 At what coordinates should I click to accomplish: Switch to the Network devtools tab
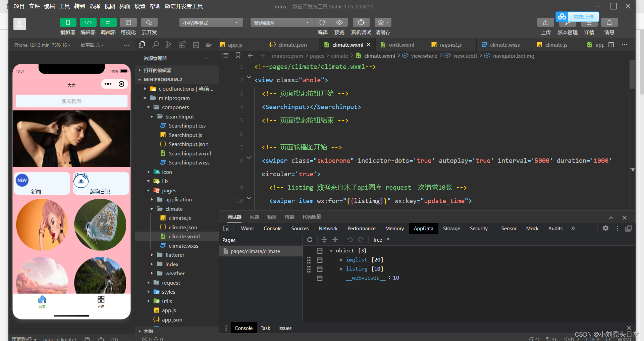pyautogui.click(x=328, y=228)
